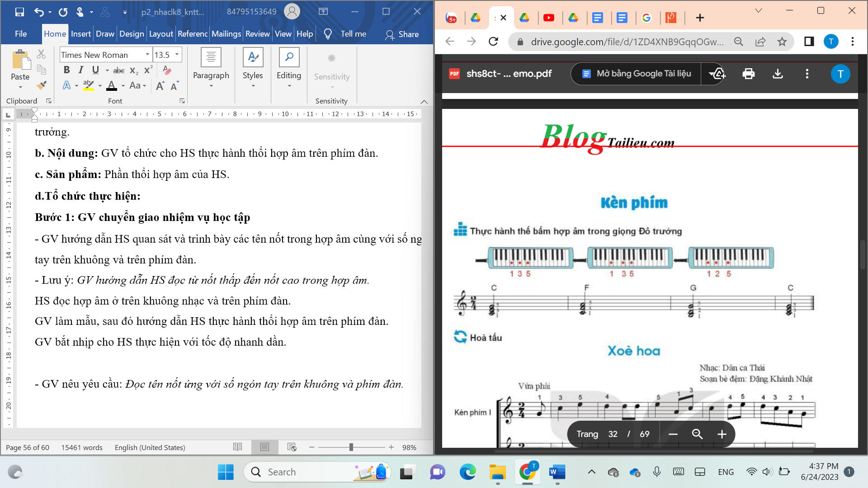Open the Styles gallery dropdown
The width and height of the screenshot is (868, 488).
tap(253, 68)
